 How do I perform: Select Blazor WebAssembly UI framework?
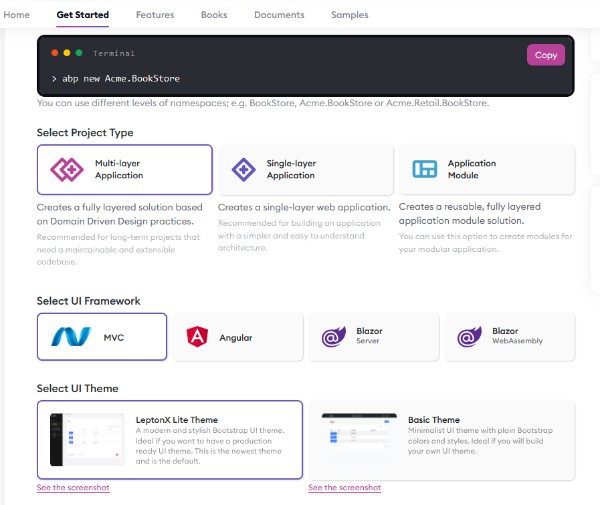click(x=510, y=337)
